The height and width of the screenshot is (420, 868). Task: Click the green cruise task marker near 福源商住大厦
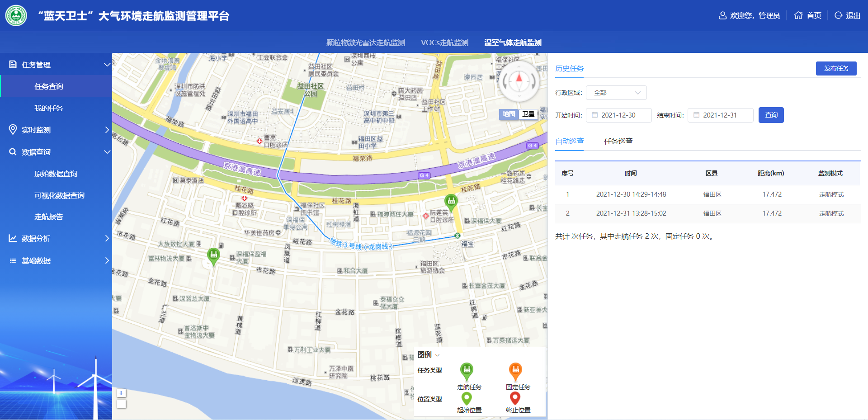(x=451, y=201)
